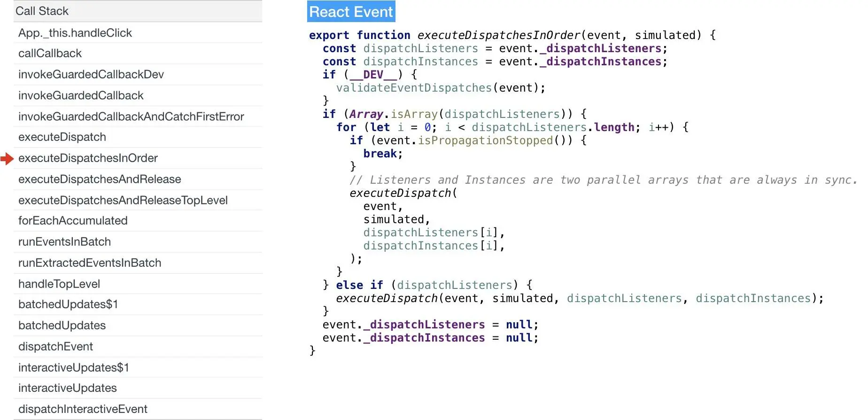
Task: Click the Listeners and Instances comment line
Action: click(x=604, y=180)
